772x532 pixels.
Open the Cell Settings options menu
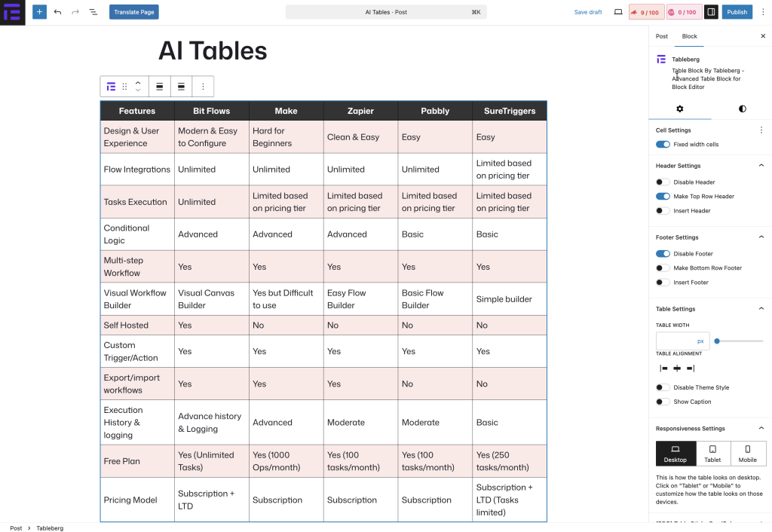point(761,130)
